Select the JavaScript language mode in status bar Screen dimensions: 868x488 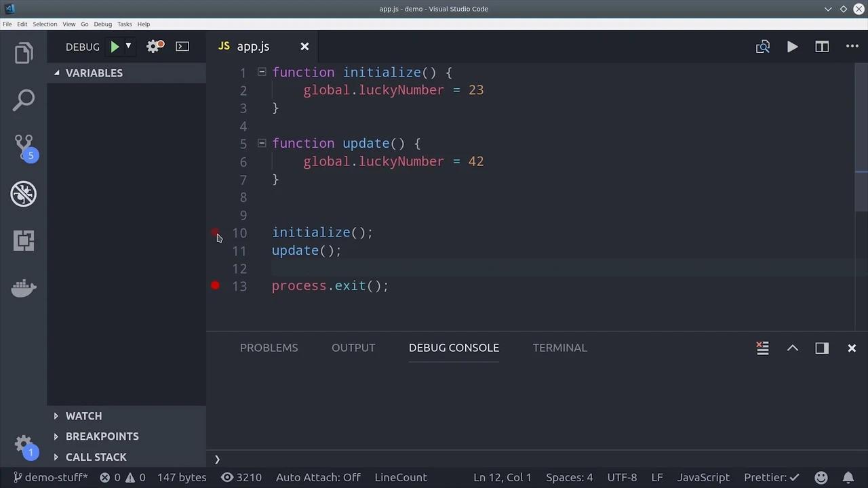click(x=703, y=477)
